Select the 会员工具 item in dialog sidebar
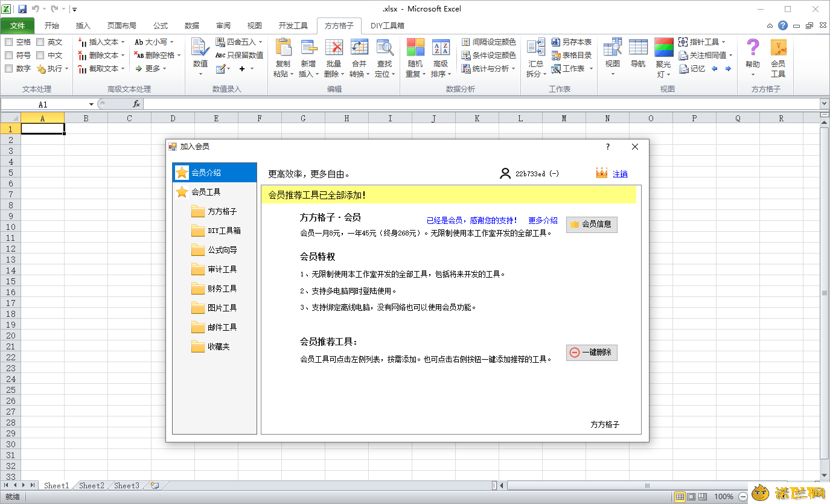Image resolution: width=830 pixels, height=504 pixels. 214,192
